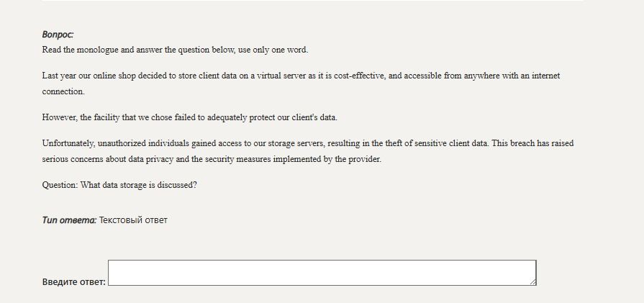
Task: Click the white panel edge at top
Action: (x=312, y=1)
